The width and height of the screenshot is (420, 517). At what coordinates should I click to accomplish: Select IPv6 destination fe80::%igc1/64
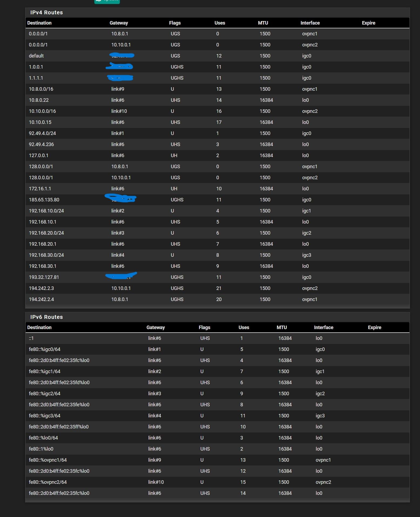tap(45, 371)
